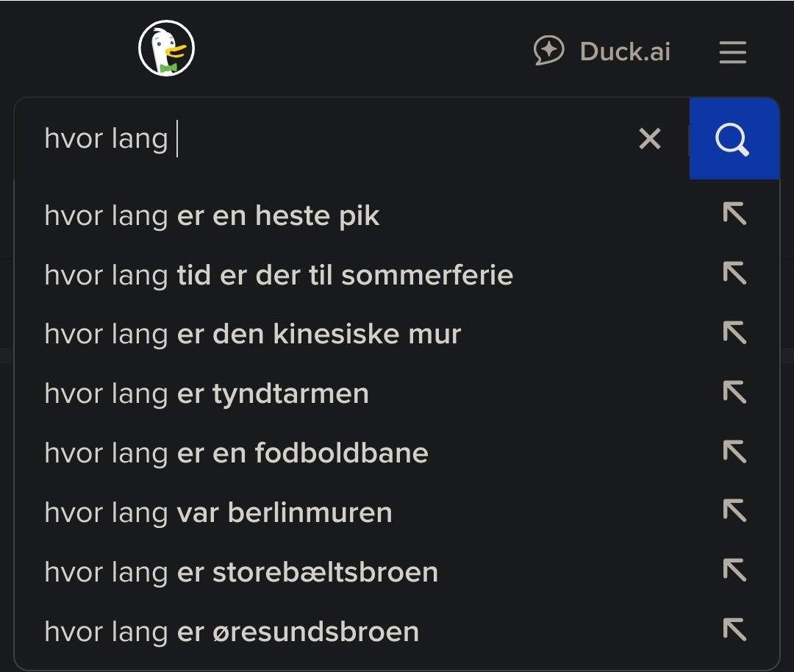Tap the arrow icon next to storebæltsbroen suggestion

(734, 571)
